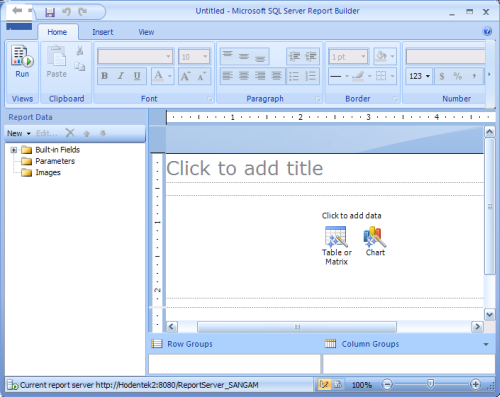Click the 'Click to add title' placeholder
This screenshot has height=397, width=500.
pyautogui.click(x=245, y=168)
